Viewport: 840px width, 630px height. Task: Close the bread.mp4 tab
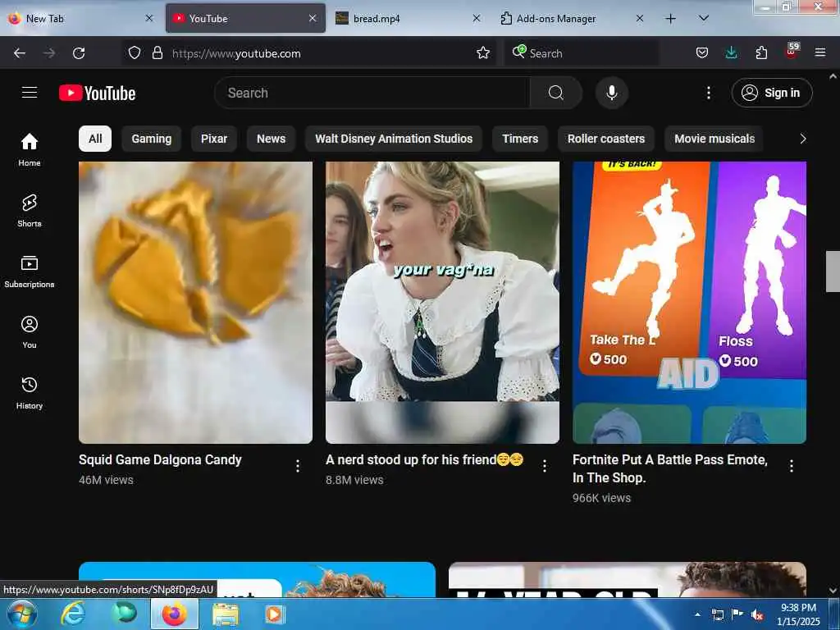(477, 18)
